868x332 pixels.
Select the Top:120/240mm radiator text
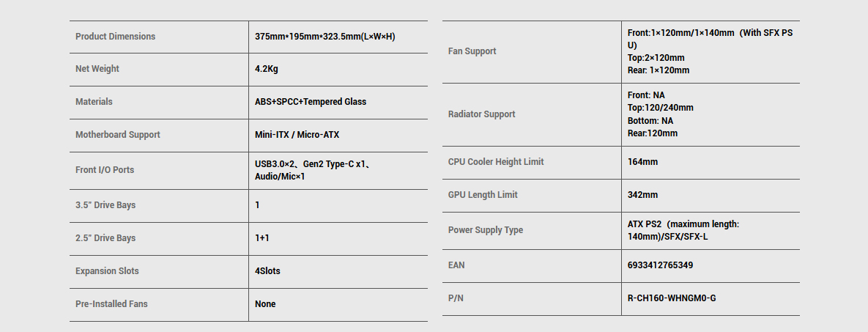(x=661, y=108)
